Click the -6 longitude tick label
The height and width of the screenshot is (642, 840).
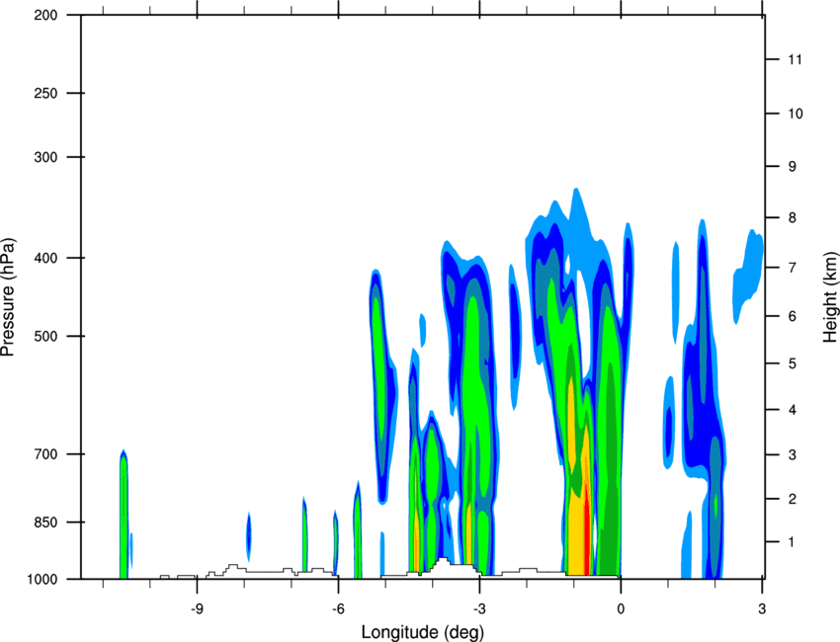pyautogui.click(x=338, y=608)
